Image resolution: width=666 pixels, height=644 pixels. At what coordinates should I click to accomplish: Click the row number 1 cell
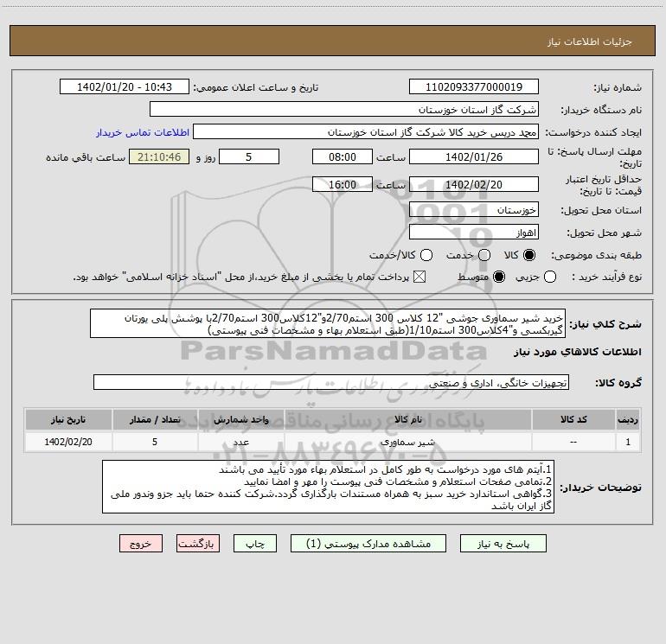[628, 442]
